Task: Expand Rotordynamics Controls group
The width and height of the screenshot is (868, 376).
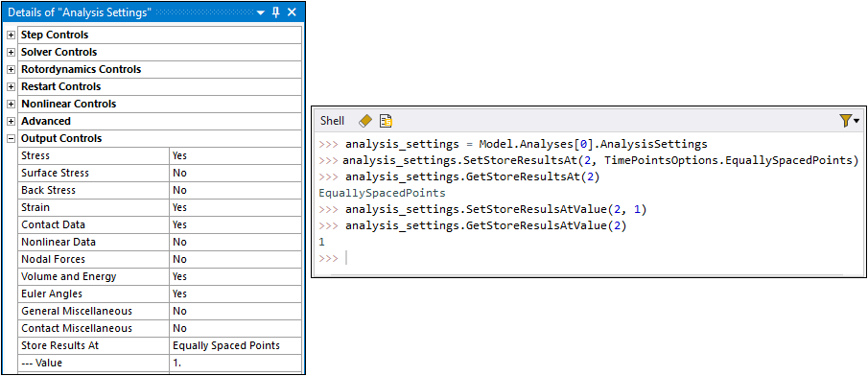Action: (11, 69)
